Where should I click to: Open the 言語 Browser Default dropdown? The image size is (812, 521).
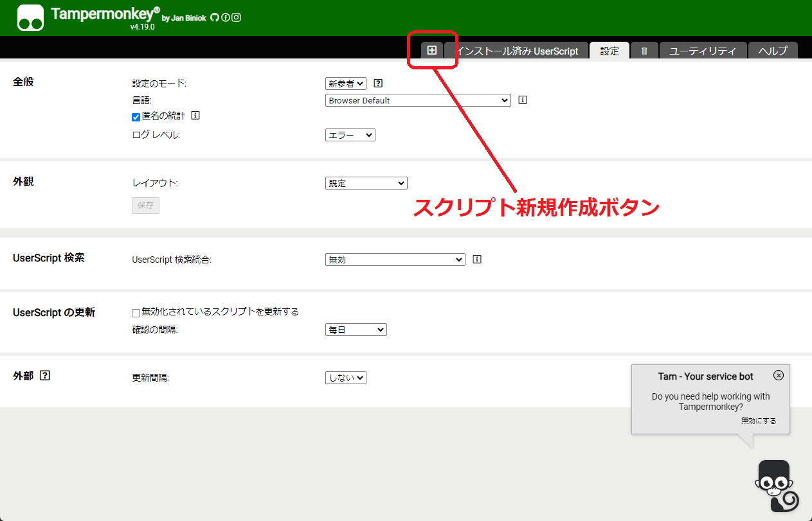click(x=417, y=100)
